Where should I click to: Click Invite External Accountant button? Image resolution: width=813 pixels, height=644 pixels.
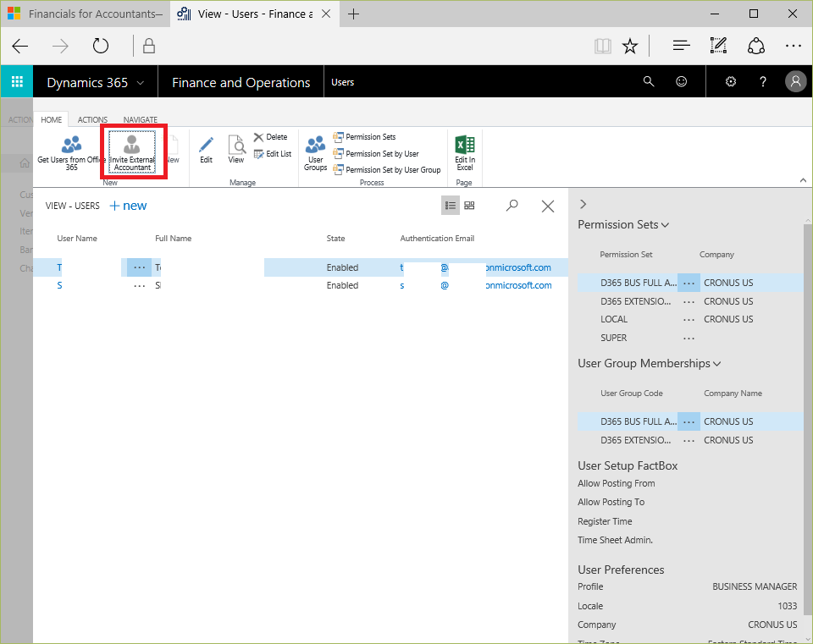132,151
